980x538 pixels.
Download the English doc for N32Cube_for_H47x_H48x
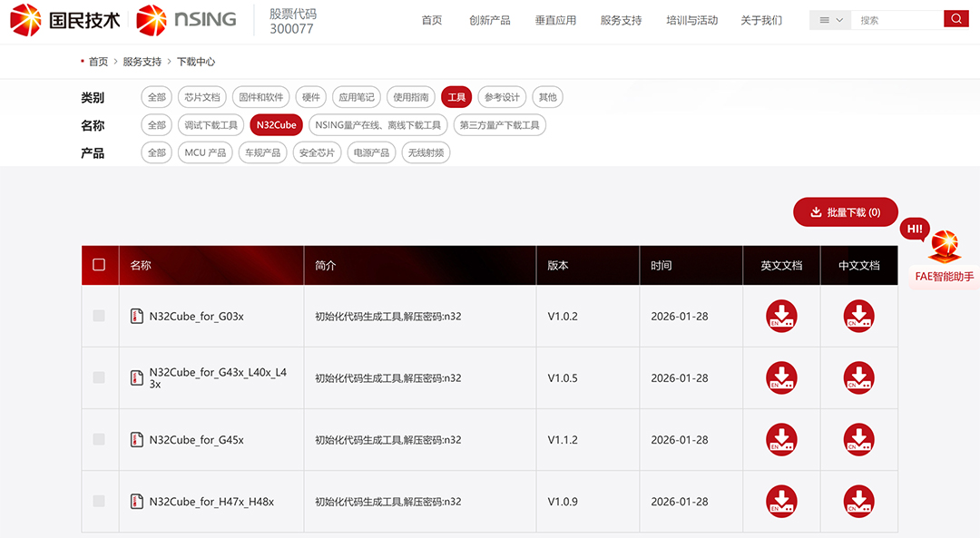[x=781, y=501]
